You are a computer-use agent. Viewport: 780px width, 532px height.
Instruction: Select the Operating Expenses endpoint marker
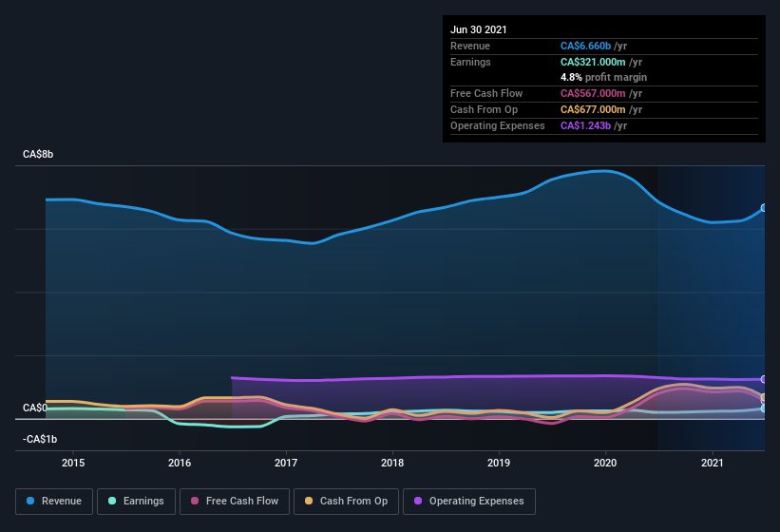[x=764, y=379]
